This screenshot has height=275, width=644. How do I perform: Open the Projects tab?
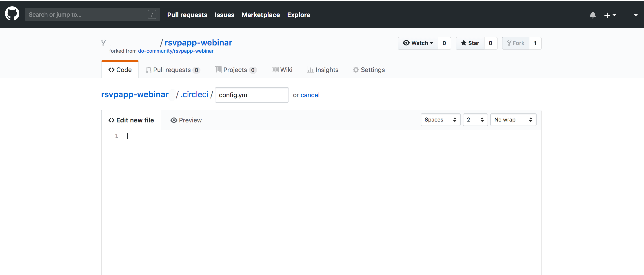click(235, 70)
